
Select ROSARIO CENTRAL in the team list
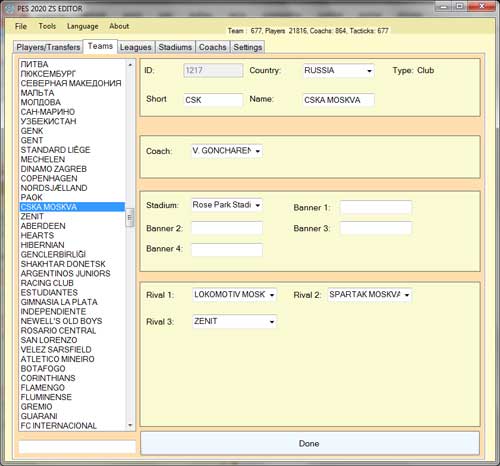[72, 330]
